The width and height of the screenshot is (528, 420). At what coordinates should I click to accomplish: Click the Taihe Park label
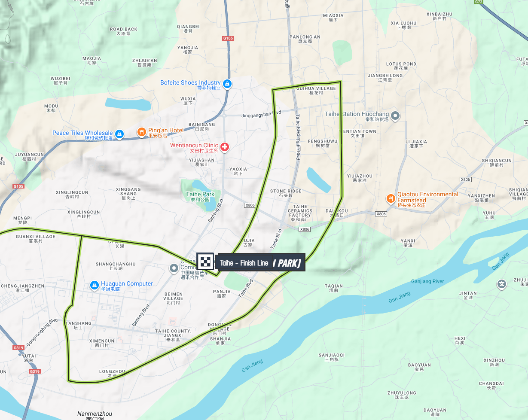coord(200,195)
